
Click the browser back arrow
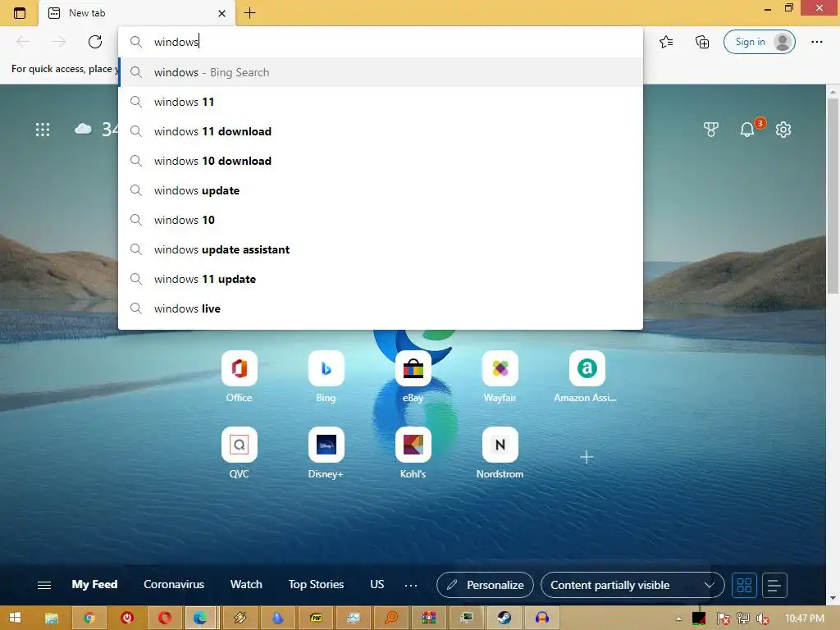22,42
